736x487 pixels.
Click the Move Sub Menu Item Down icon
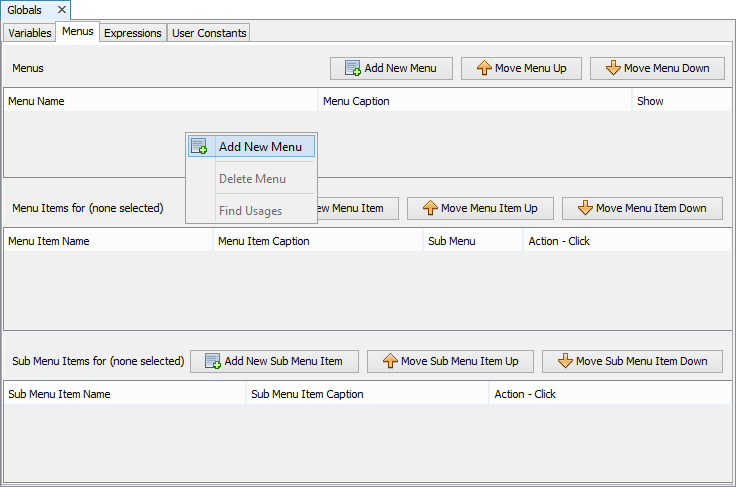[564, 361]
